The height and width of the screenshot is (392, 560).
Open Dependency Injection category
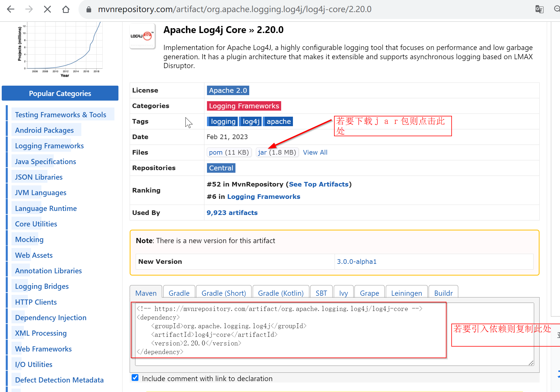tap(51, 318)
